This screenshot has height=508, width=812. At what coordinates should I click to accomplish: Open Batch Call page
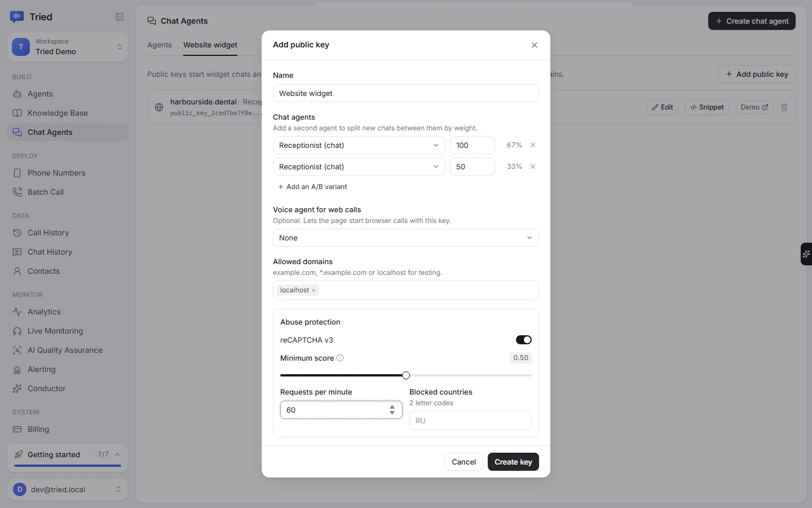68,192
